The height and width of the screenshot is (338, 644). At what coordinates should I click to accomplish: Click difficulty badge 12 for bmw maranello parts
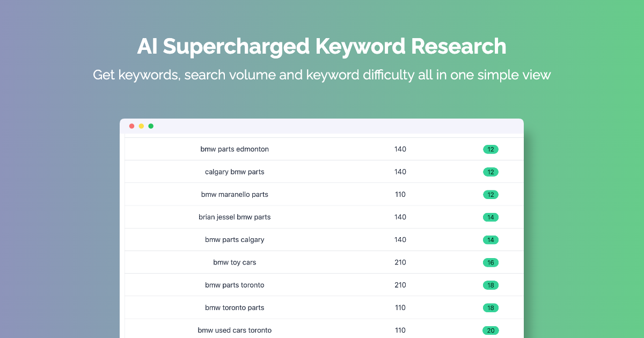click(x=491, y=195)
